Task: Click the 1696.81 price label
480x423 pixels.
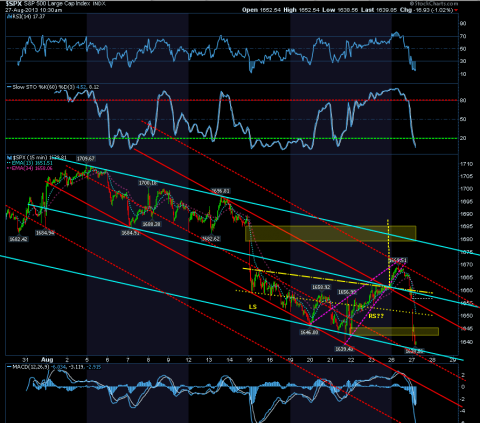Action: [x=220, y=191]
